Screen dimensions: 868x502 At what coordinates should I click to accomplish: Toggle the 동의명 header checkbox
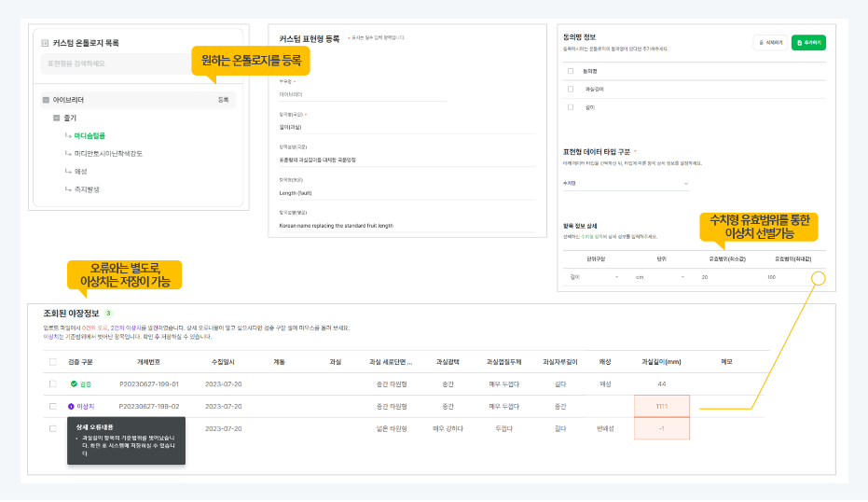click(x=571, y=71)
